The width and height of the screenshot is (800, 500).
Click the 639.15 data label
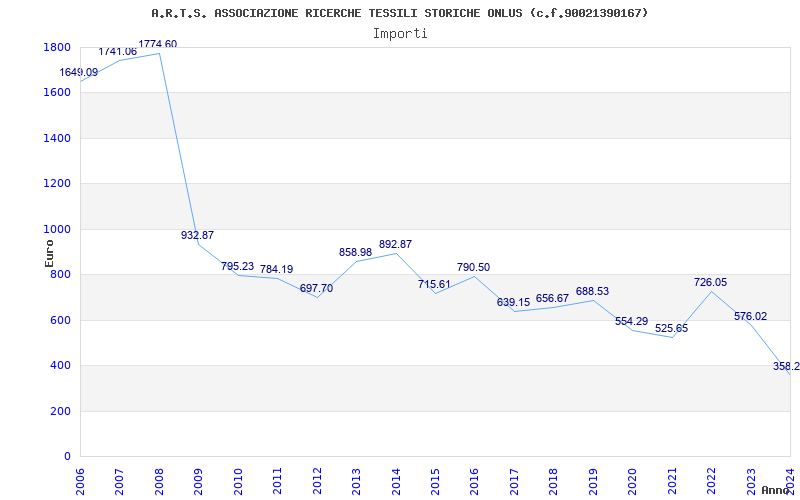pyautogui.click(x=513, y=303)
